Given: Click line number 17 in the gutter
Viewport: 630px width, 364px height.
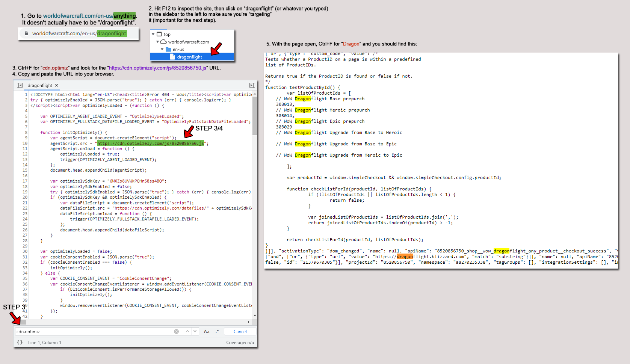Looking at the screenshot, I should (25, 181).
